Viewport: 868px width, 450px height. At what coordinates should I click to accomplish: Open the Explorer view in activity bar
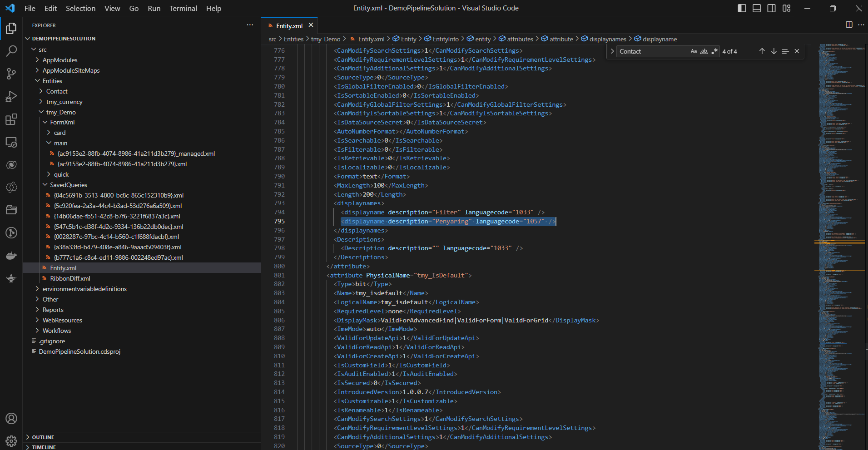(11, 29)
